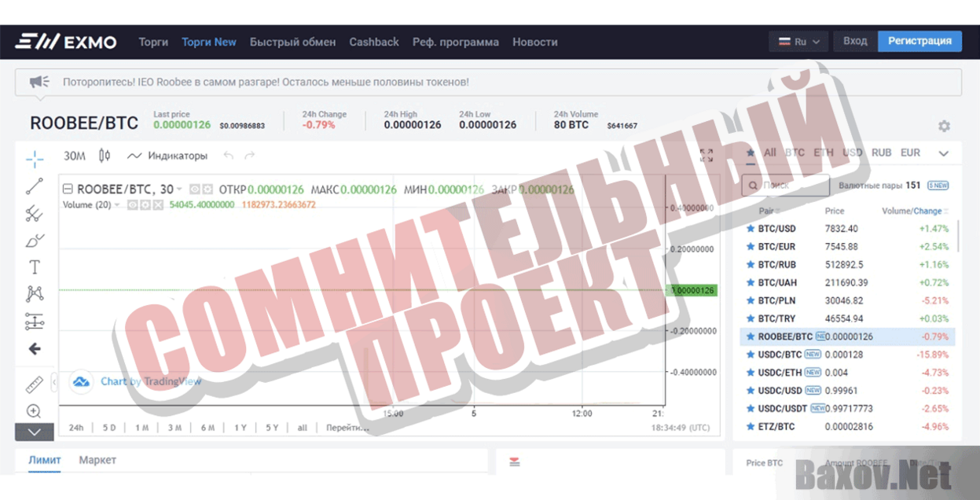Select the EUR currency filter
980x500 pixels.
(x=910, y=153)
